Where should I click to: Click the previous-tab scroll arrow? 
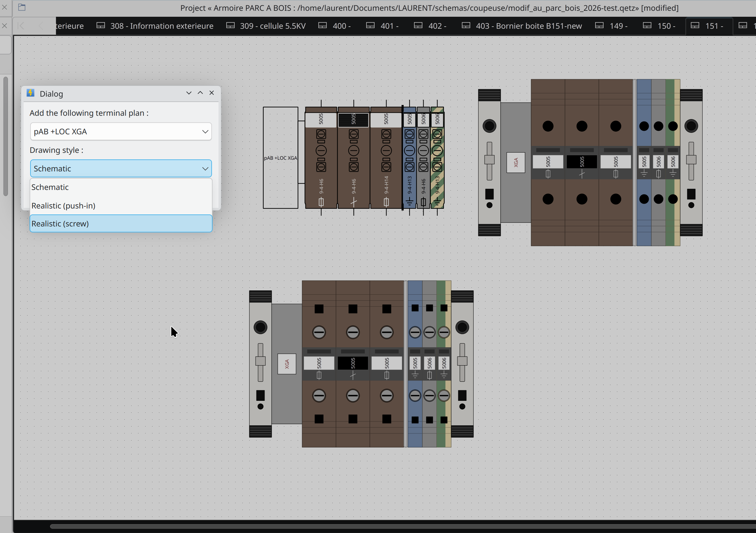click(41, 26)
